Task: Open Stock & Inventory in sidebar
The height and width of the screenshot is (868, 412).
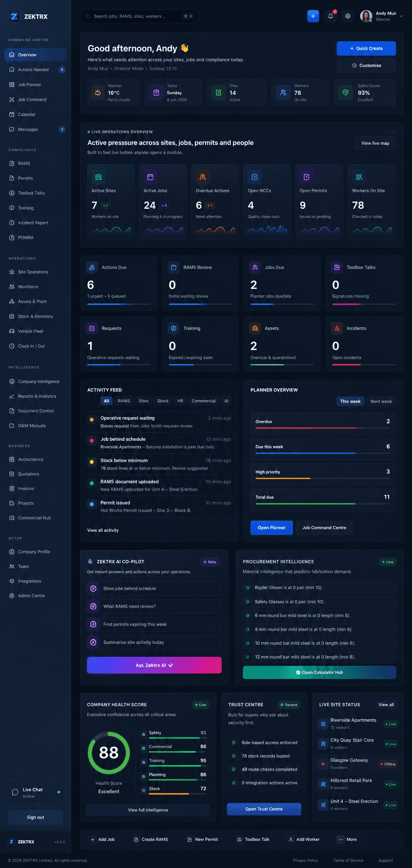Action: coord(35,317)
